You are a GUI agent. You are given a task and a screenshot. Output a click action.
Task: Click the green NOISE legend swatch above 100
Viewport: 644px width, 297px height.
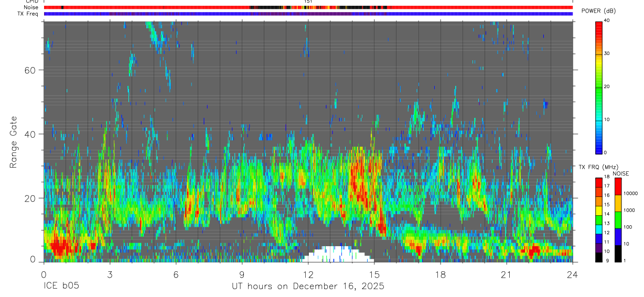(x=617, y=219)
